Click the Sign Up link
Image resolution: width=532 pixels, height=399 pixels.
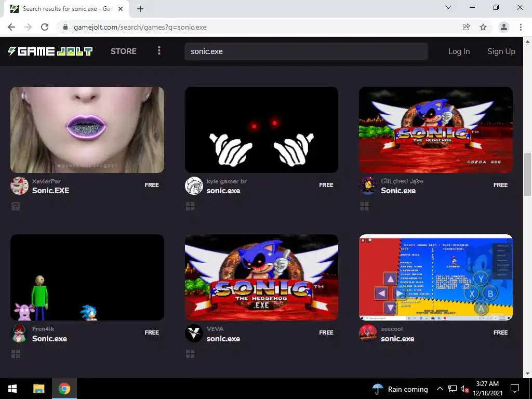pos(501,51)
